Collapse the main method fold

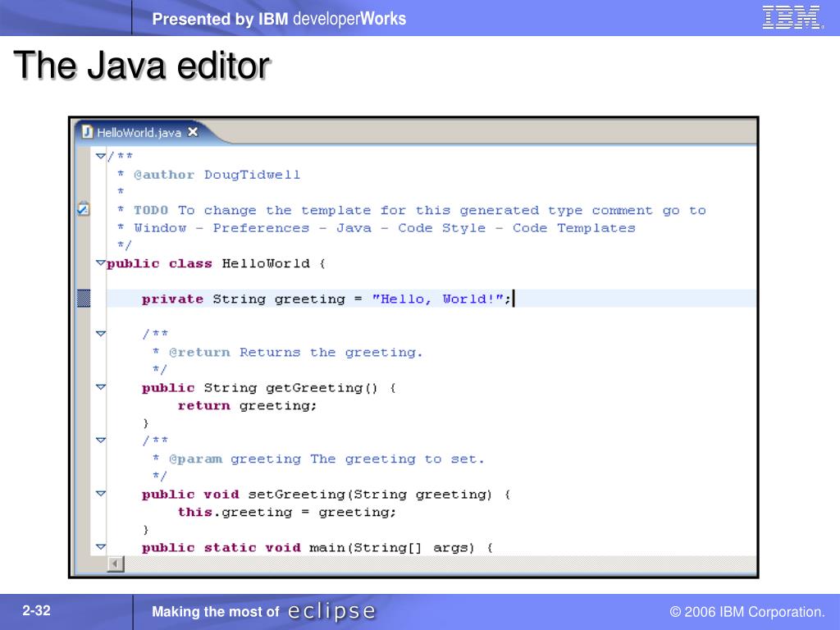pyautogui.click(x=100, y=547)
